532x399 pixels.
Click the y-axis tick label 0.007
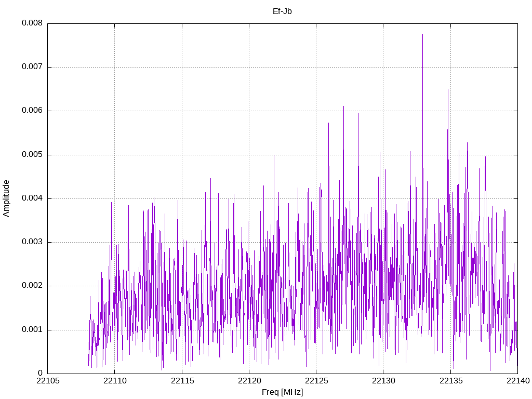[x=32, y=67]
